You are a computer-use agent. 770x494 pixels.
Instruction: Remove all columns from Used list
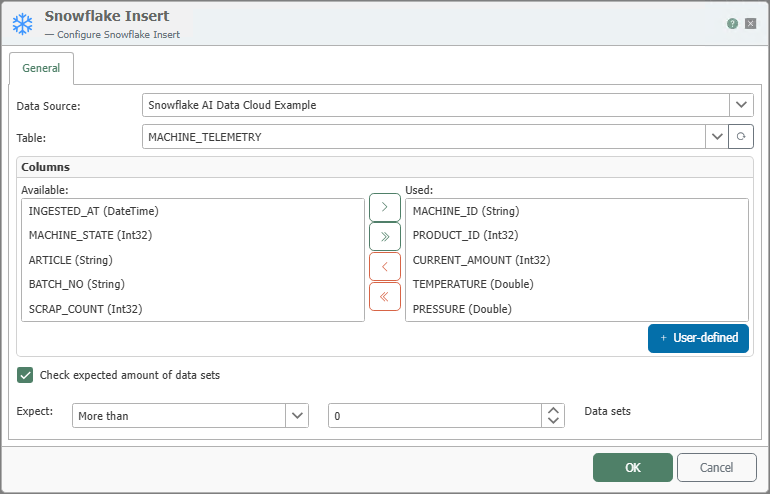point(385,297)
